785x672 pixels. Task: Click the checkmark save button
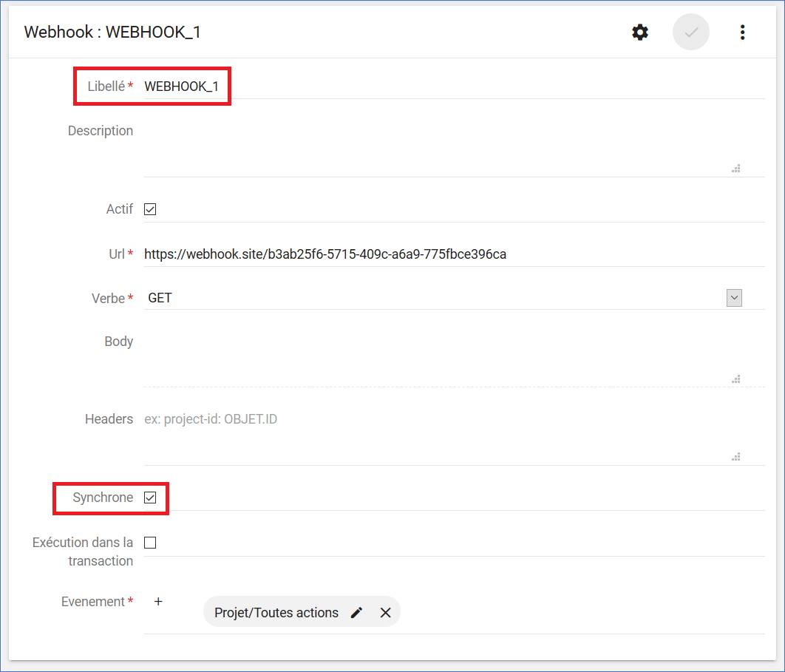coord(691,32)
